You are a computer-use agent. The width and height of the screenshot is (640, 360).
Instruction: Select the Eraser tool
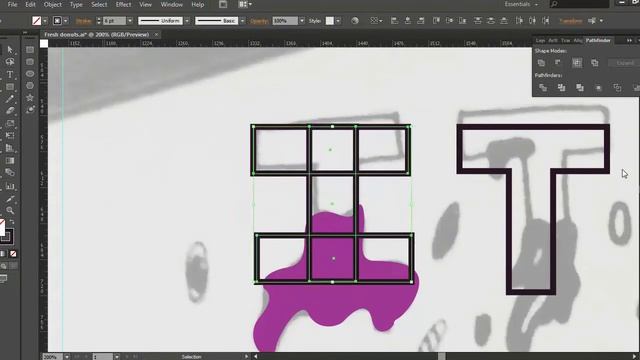pyautogui.click(x=10, y=111)
